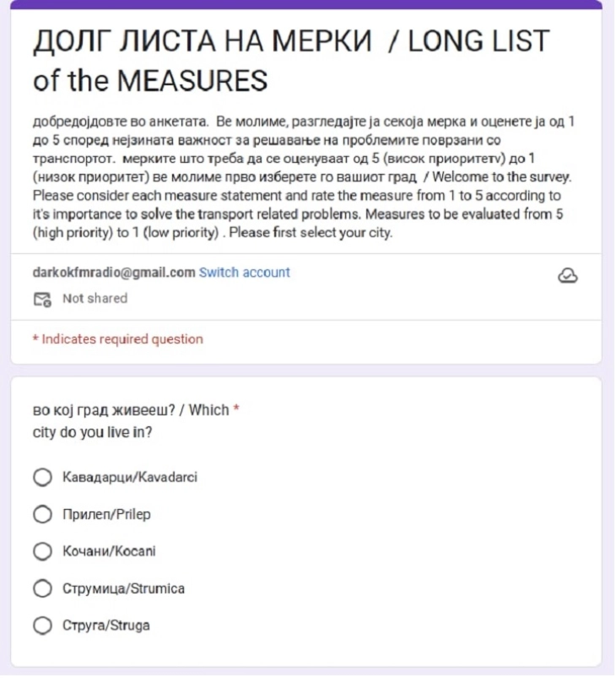Click the Struga option label text
Viewport: 616px width, 682px height.
(x=106, y=625)
